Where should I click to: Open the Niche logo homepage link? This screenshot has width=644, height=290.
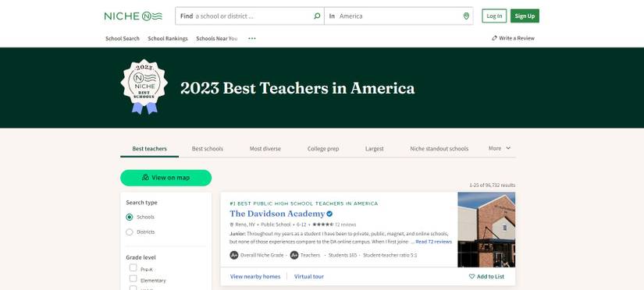click(133, 16)
